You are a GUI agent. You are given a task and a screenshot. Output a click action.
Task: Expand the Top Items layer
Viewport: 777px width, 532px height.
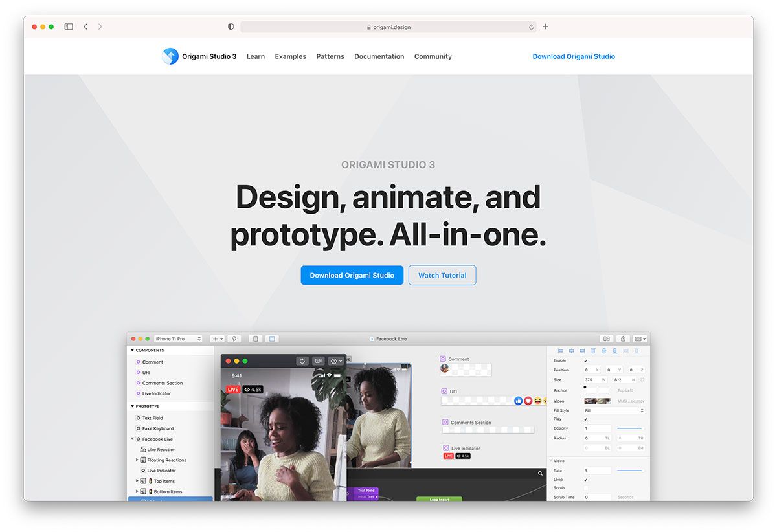tap(137, 481)
